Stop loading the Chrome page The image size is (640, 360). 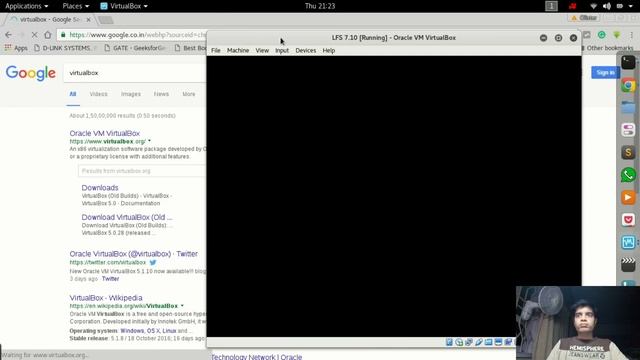coord(34,35)
